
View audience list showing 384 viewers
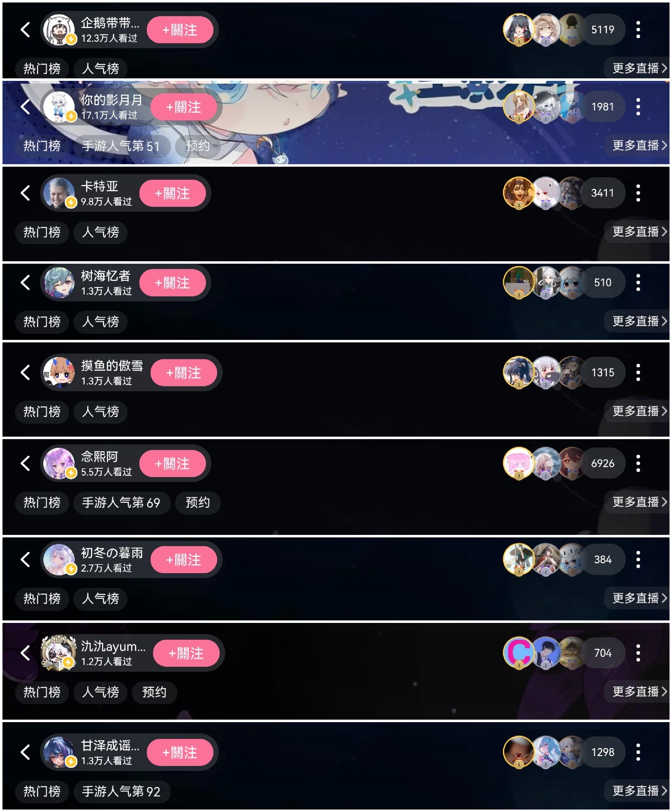pyautogui.click(x=602, y=559)
